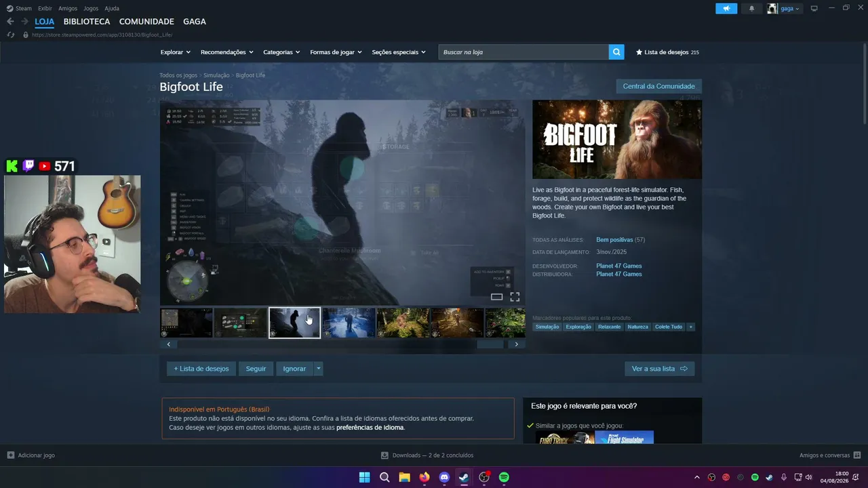Move the media strip left with arrow
Viewport: 868px width, 488px height.
click(x=168, y=344)
